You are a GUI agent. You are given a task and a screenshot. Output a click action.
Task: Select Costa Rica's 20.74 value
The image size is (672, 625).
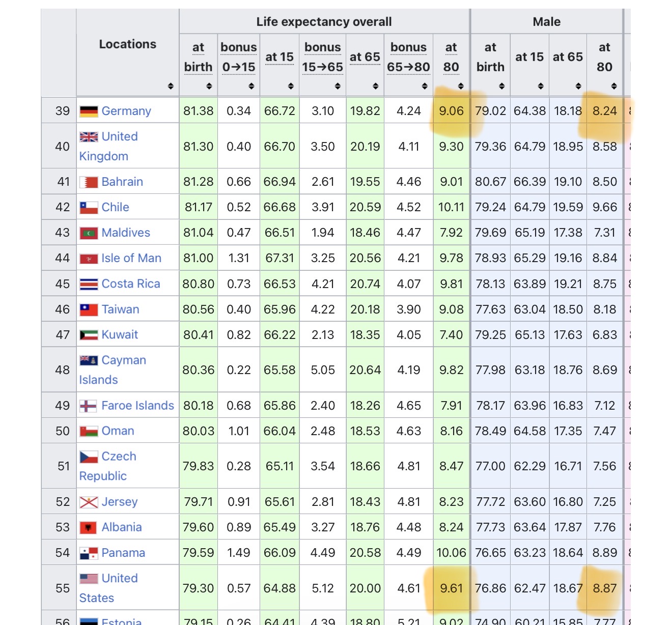click(x=365, y=283)
